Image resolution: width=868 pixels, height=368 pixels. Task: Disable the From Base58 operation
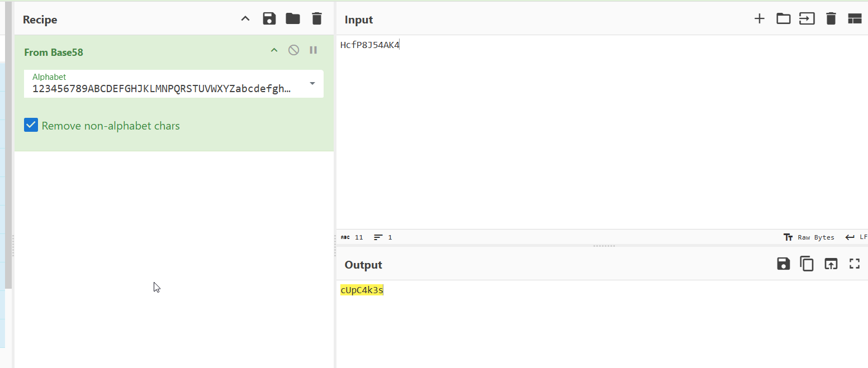[x=293, y=50]
